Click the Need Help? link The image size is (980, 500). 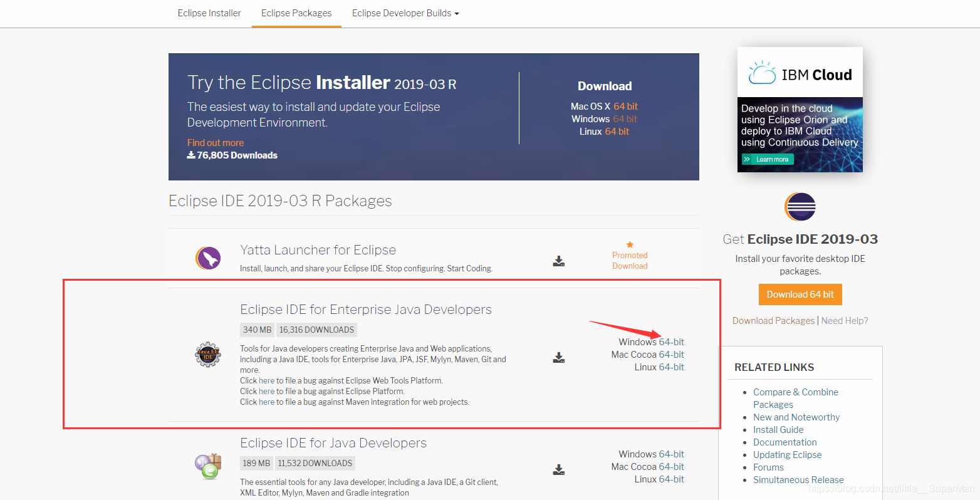pyautogui.click(x=845, y=320)
